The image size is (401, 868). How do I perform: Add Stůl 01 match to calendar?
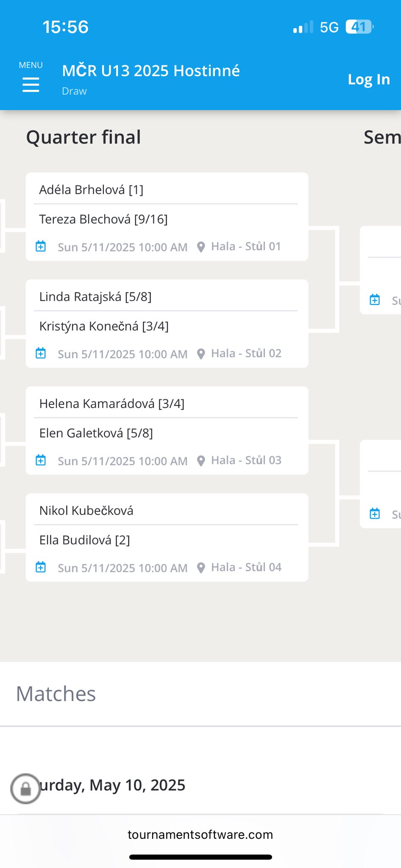41,246
